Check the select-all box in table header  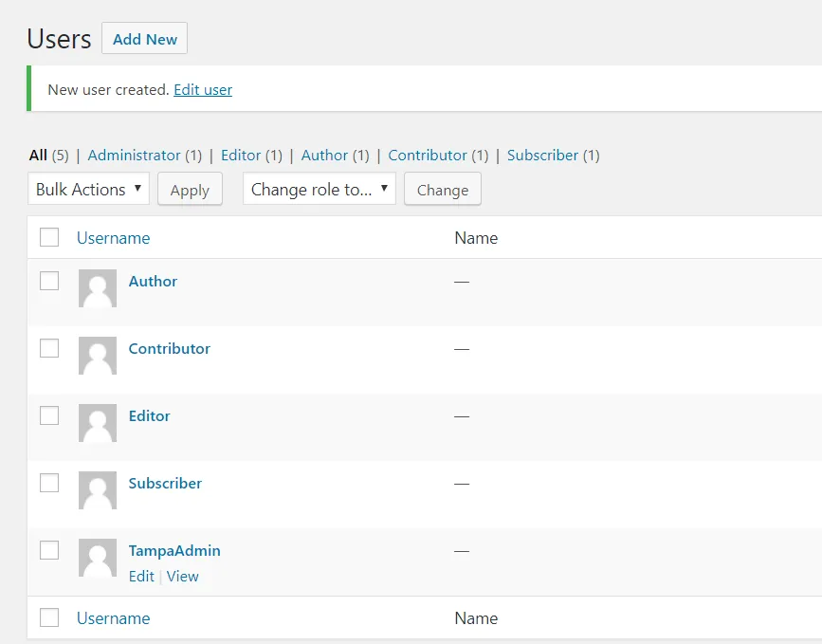49,237
